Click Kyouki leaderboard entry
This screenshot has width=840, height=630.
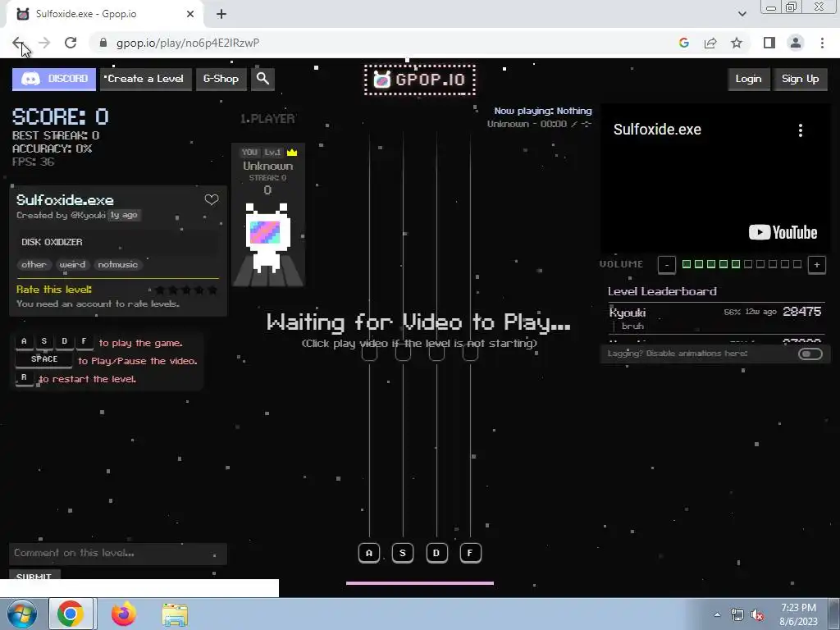click(x=715, y=318)
